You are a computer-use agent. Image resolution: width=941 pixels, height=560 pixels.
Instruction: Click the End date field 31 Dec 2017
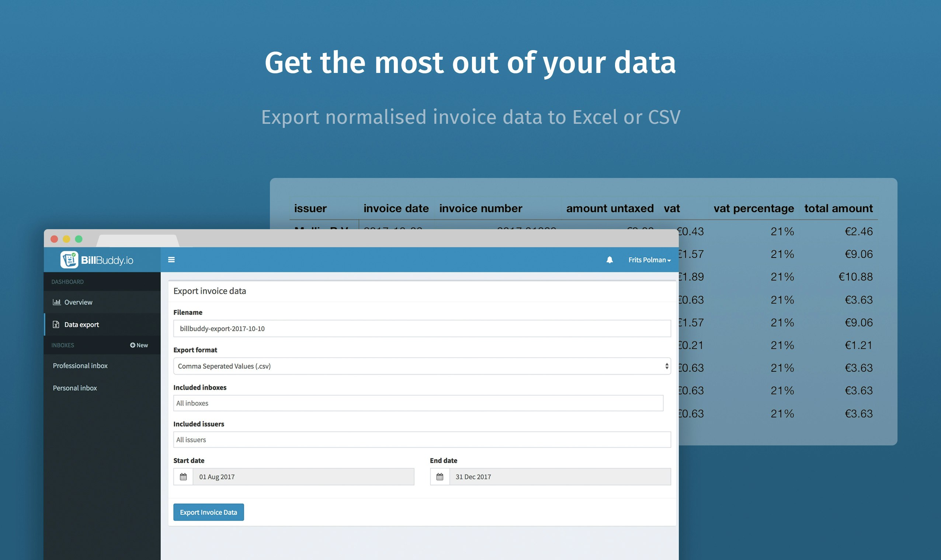(560, 477)
